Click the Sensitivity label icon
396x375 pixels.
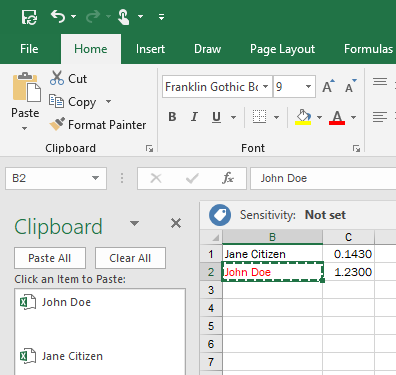pyautogui.click(x=220, y=215)
